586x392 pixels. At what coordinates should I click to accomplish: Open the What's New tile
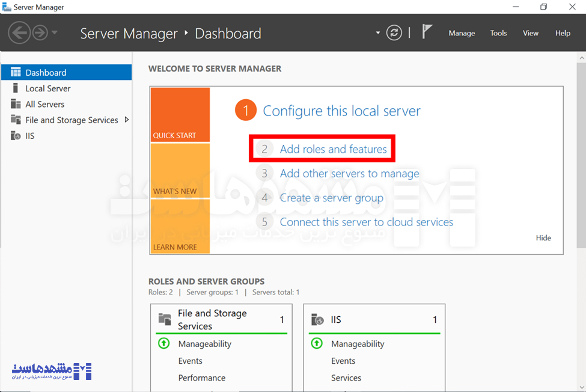[180, 170]
